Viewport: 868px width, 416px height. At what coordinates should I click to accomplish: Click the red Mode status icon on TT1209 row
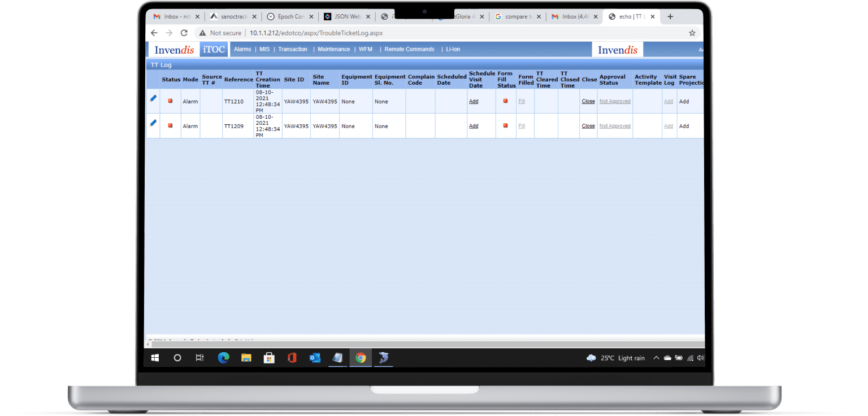tap(171, 125)
